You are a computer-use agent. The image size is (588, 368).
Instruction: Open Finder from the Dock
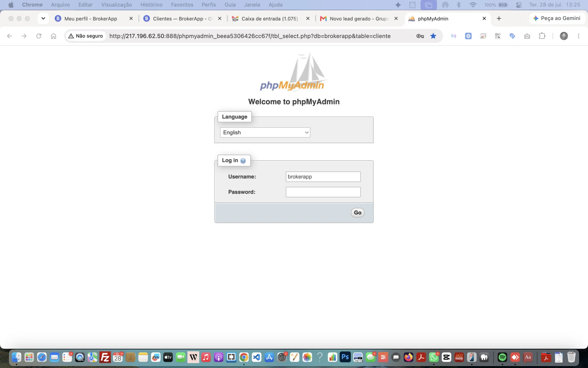pos(16,357)
